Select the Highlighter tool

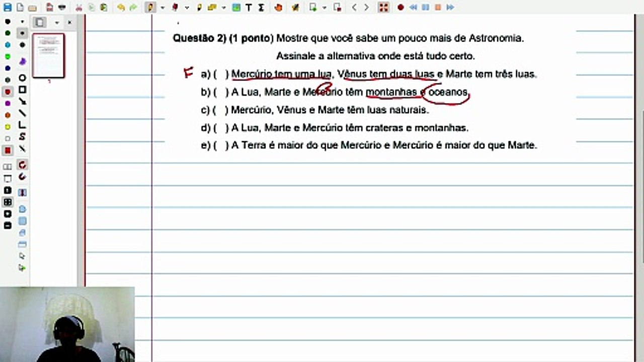tap(199, 8)
